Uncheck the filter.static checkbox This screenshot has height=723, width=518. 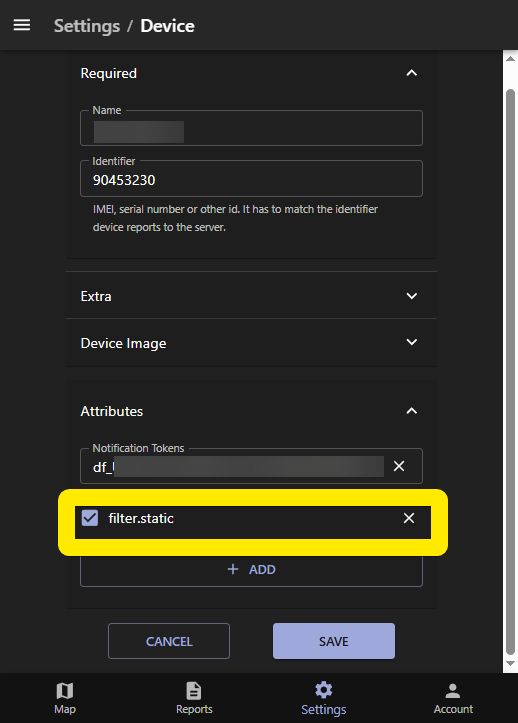click(89, 518)
